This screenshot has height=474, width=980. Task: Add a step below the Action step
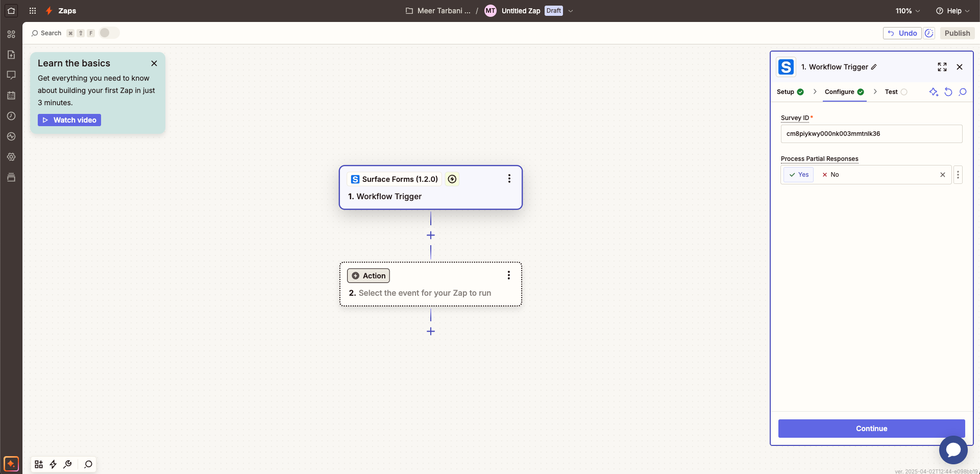pos(431,331)
